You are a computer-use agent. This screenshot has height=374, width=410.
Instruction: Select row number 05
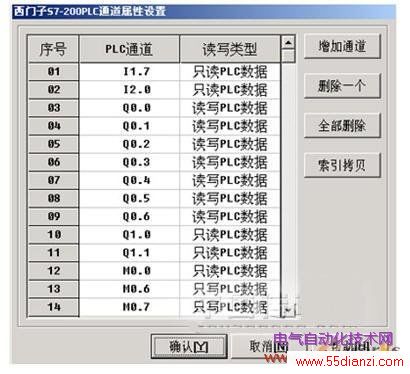(x=54, y=144)
